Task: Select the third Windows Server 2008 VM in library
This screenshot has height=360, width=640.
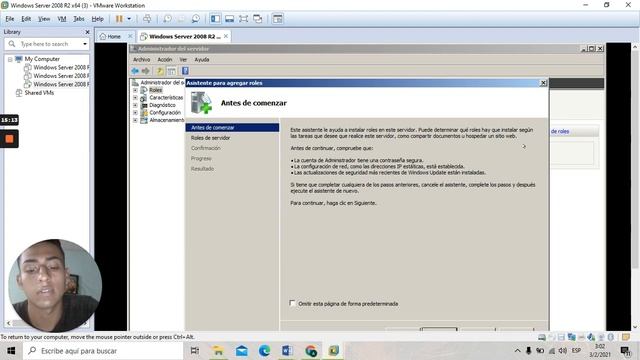Action: (61, 84)
